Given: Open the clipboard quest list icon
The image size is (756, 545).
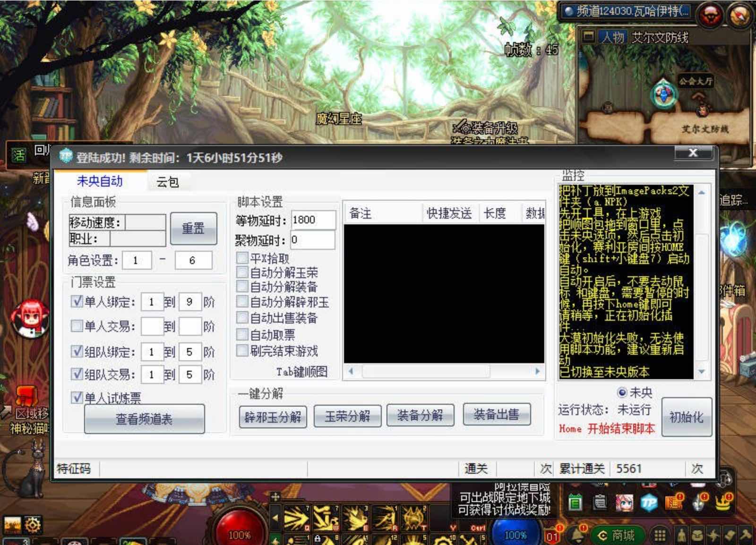Looking at the screenshot, I should (600, 502).
